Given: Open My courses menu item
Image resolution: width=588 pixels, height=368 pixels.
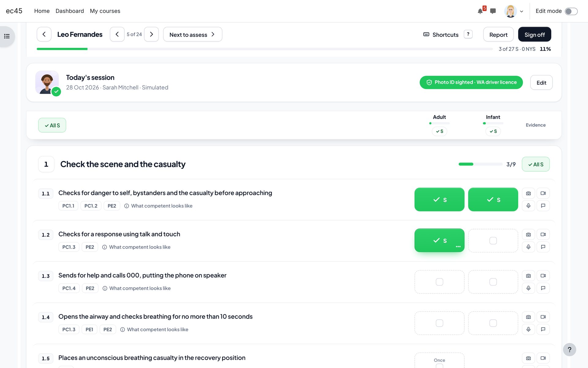Looking at the screenshot, I should coord(105,11).
